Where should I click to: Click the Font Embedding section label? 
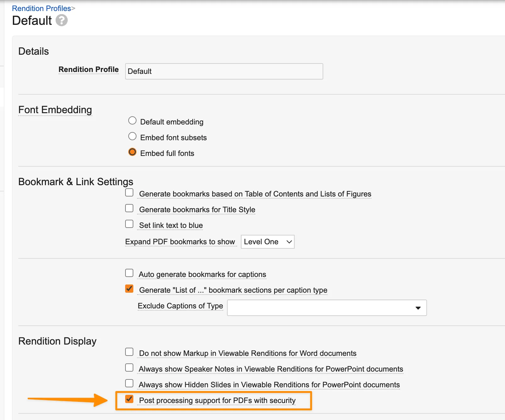[55, 110]
